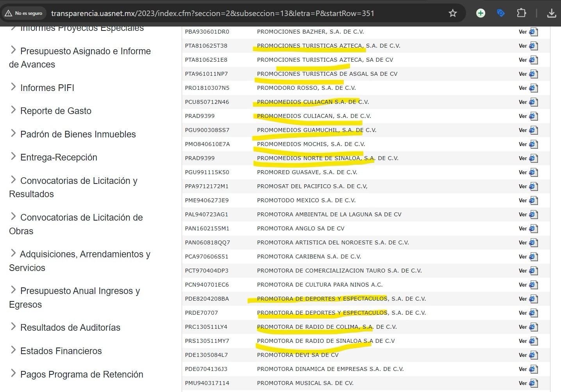Open 'Reporte de Gasto' in the sidebar
The height and width of the screenshot is (392, 561).
(x=55, y=111)
